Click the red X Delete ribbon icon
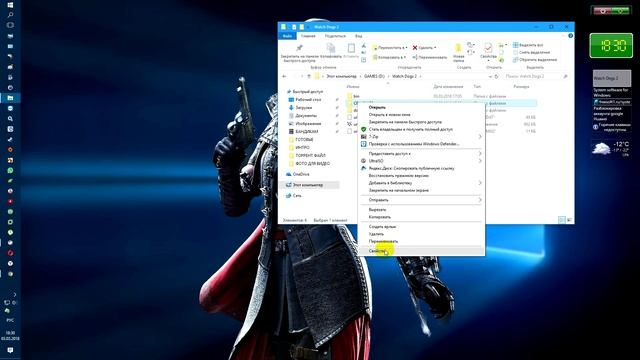Screen dimensions: 640x360 [x=415, y=48]
